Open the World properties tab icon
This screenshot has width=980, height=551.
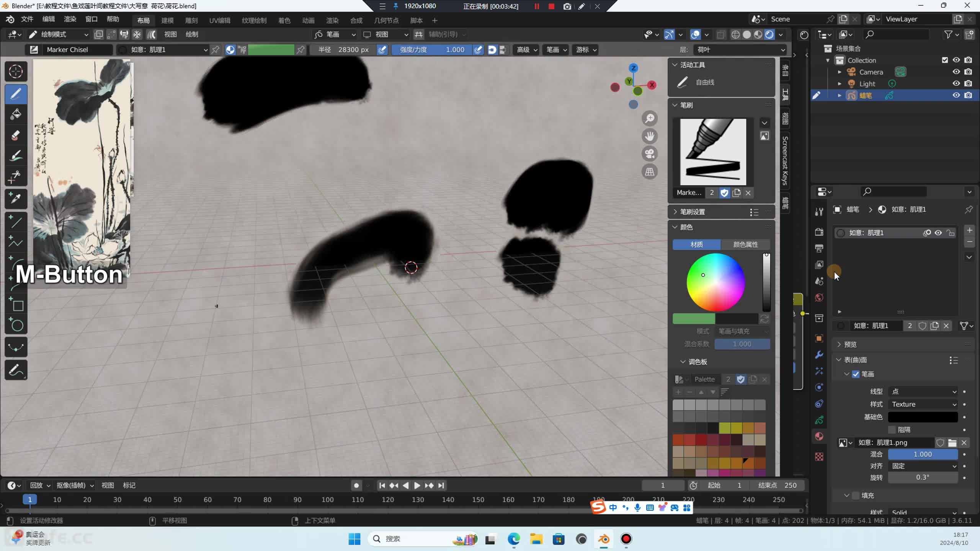[819, 298]
